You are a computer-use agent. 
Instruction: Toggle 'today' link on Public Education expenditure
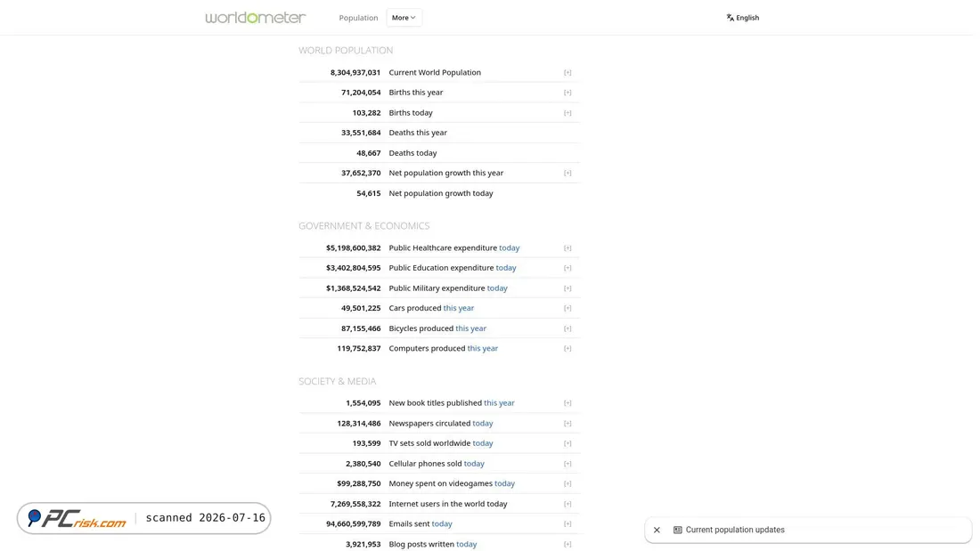[506, 268]
